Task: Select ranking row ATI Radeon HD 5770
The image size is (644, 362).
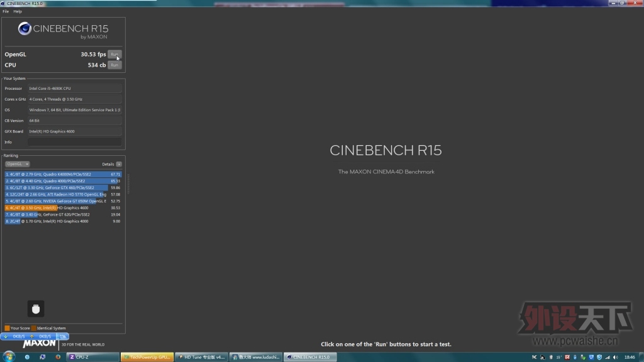Action: tap(63, 194)
